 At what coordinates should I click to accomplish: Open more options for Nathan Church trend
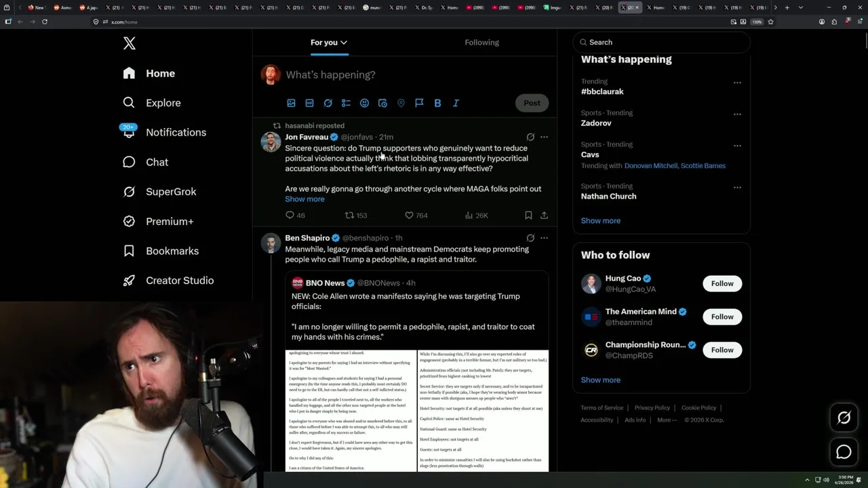tap(737, 187)
